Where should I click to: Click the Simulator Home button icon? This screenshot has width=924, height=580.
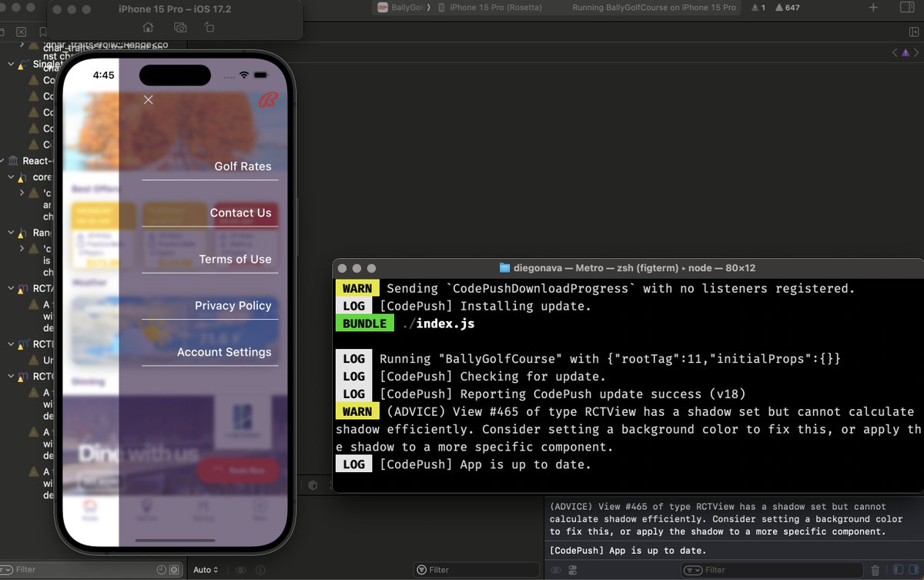(149, 28)
